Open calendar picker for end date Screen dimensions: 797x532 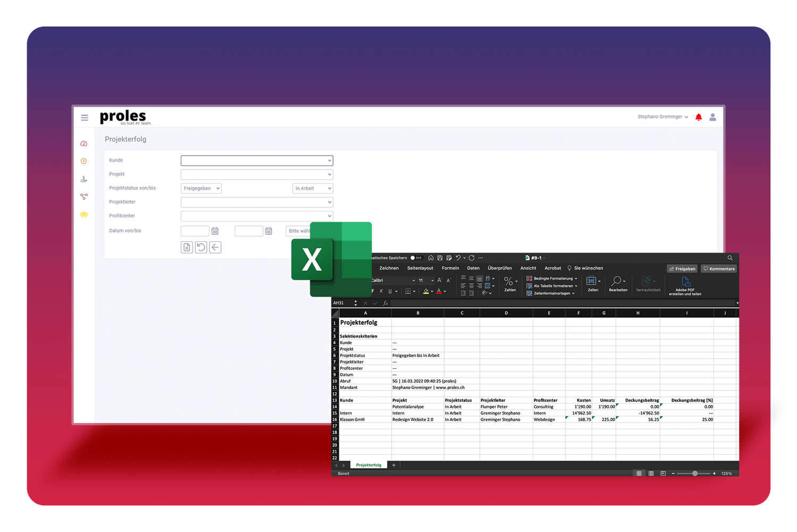pos(269,231)
